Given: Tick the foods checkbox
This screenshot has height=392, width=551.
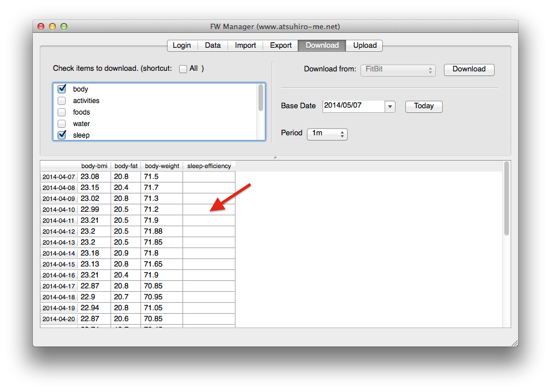Looking at the screenshot, I should coord(62,112).
